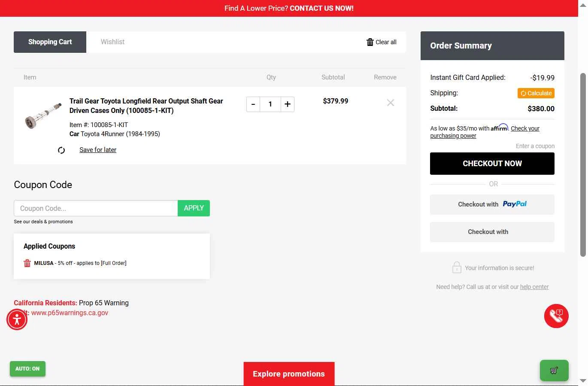Focus the Coupon Code input field
The image size is (588, 386).
pos(96,208)
